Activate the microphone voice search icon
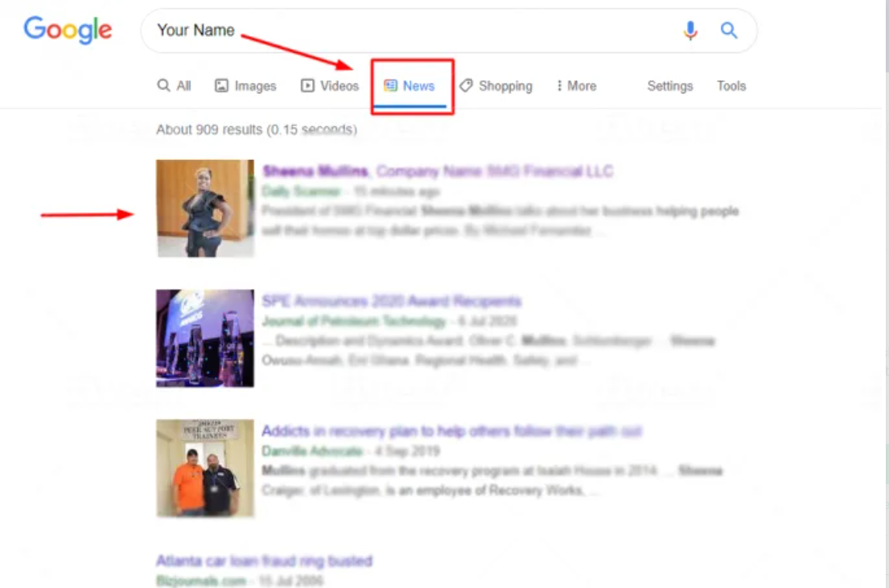The width and height of the screenshot is (889, 588). (690, 31)
